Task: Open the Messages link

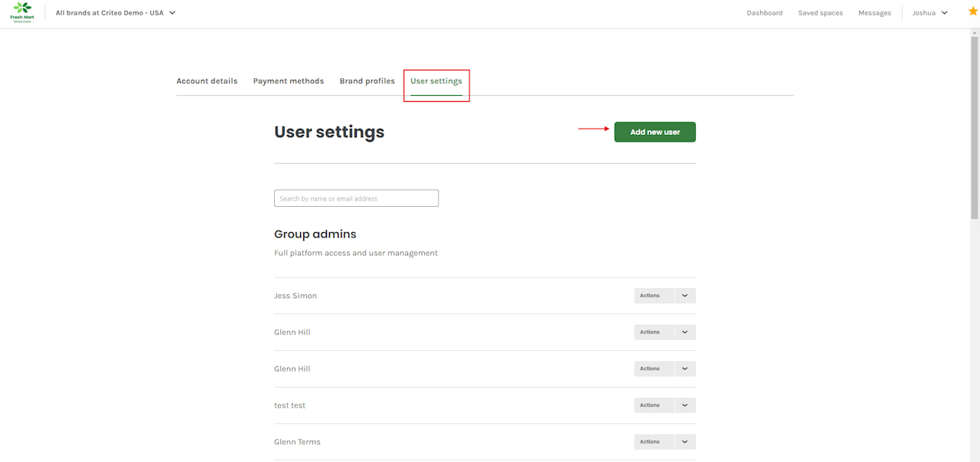Action: (874, 13)
